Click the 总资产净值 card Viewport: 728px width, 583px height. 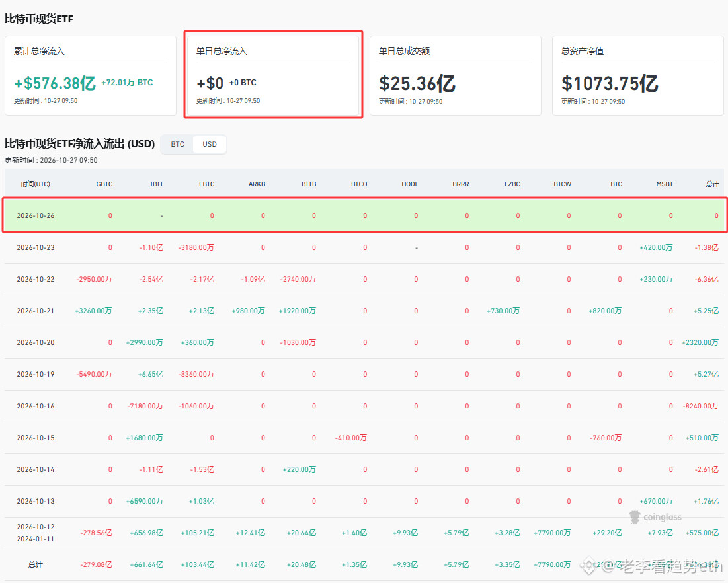(x=638, y=75)
